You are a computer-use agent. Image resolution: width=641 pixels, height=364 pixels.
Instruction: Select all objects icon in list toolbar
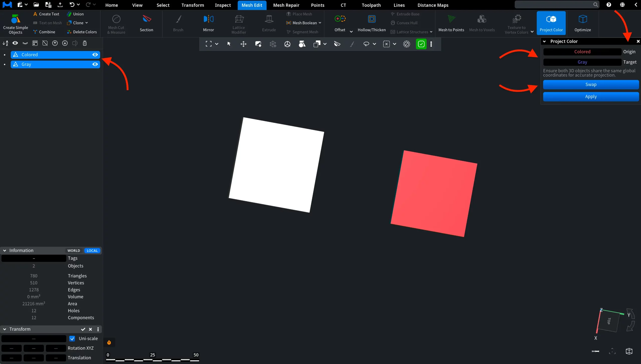[35, 43]
